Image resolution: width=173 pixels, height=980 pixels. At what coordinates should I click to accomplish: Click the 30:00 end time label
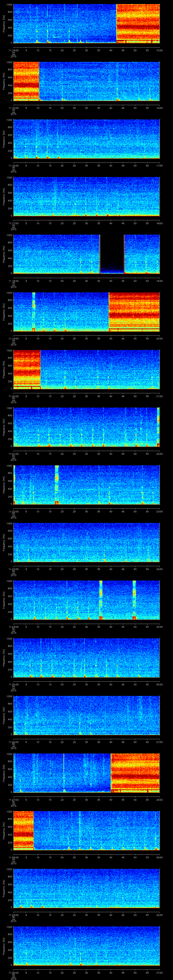[159, 915]
